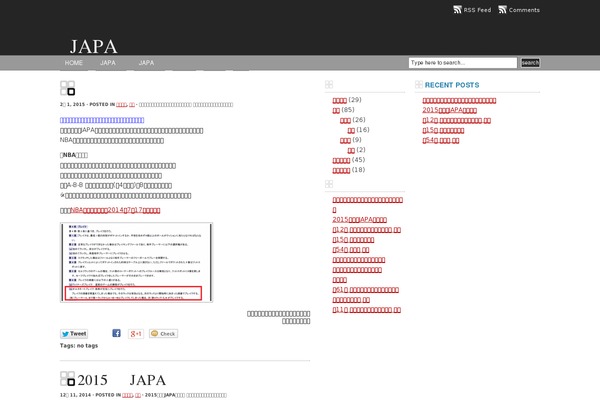The width and height of the screenshot is (600, 400).
Task: Open the category link with 45 posts
Action: tap(340, 160)
